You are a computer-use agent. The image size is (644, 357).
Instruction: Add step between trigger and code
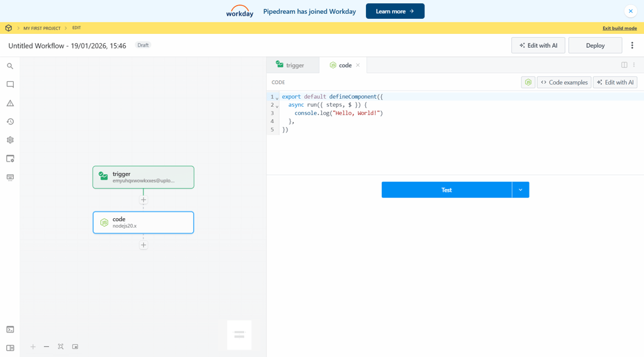tap(143, 200)
